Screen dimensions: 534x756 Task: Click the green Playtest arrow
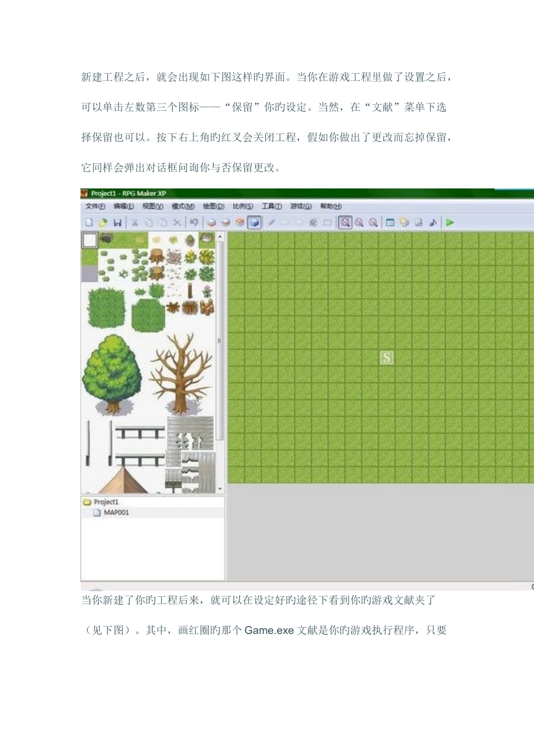[x=450, y=223]
